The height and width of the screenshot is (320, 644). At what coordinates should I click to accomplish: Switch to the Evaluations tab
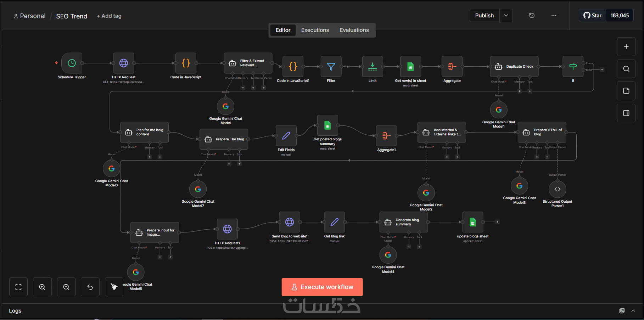tap(354, 30)
